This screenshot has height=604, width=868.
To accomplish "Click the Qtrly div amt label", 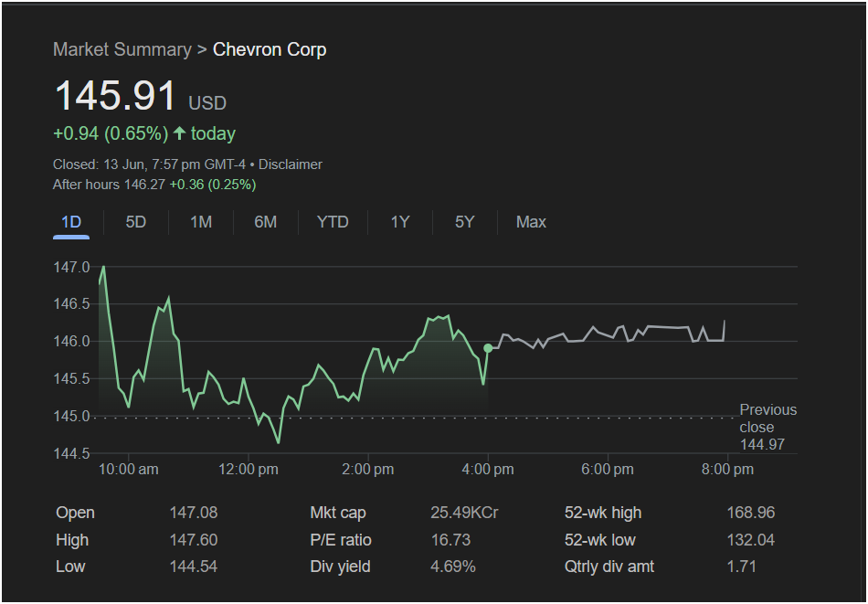I will tap(609, 567).
